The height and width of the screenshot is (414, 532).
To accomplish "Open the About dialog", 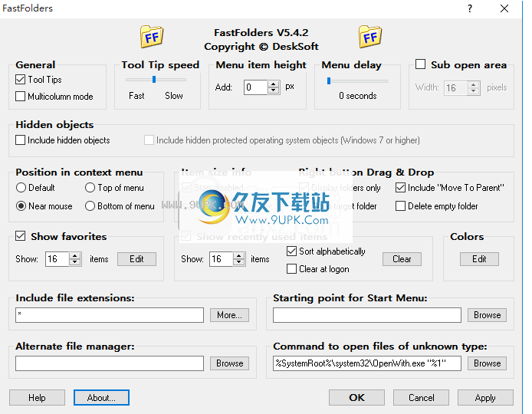I will click(101, 398).
